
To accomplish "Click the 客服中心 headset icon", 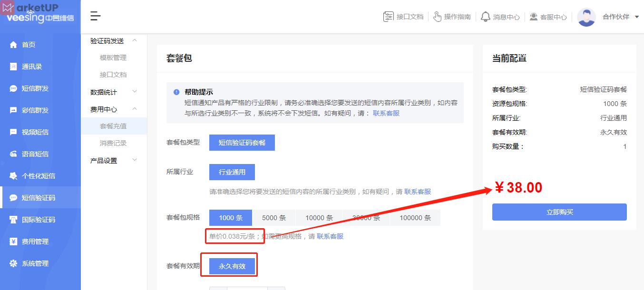I will pyautogui.click(x=534, y=17).
